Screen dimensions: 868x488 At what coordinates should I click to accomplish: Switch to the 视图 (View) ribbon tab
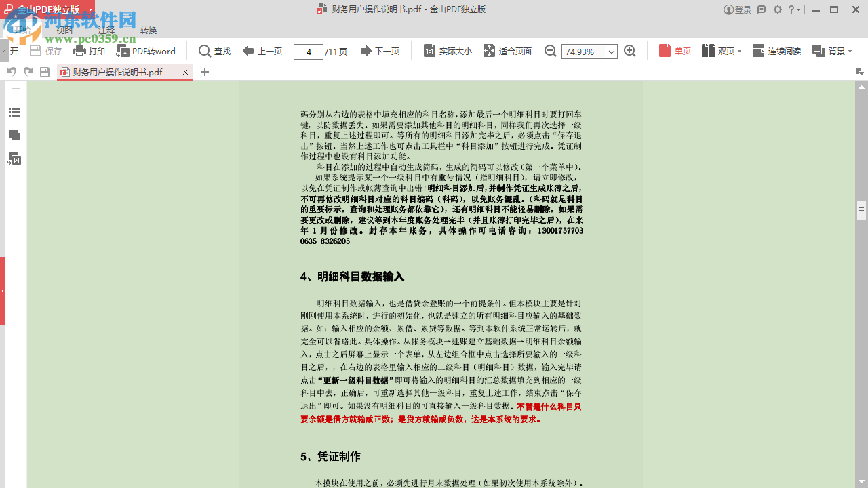[64, 30]
